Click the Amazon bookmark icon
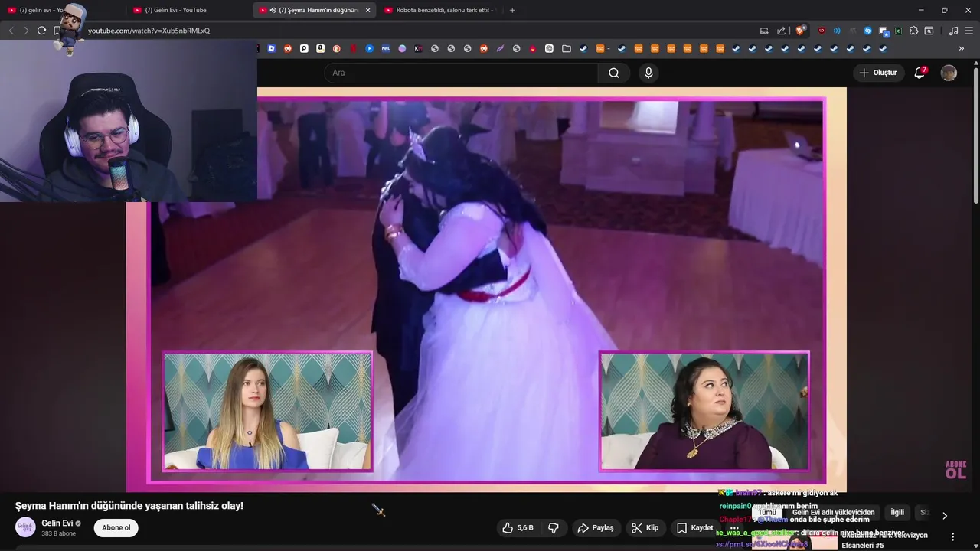 coord(320,48)
